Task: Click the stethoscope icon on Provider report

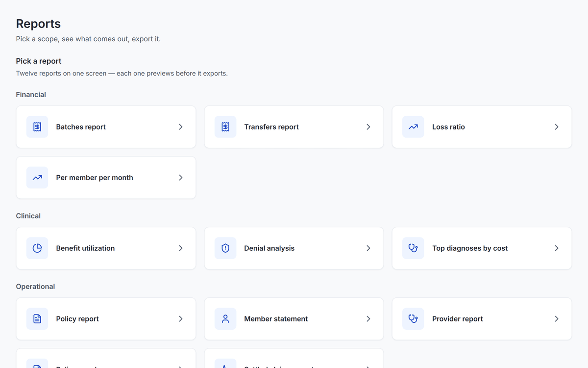Action: pyautogui.click(x=413, y=319)
